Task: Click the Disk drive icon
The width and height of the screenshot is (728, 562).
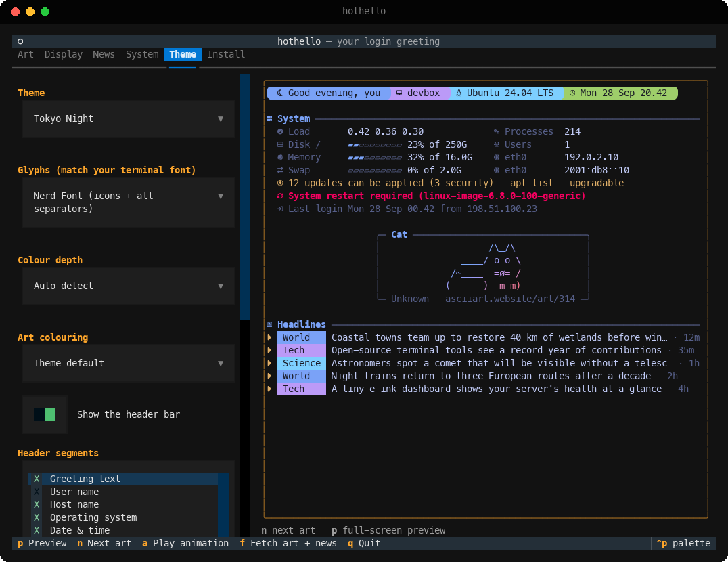Action: tap(280, 144)
